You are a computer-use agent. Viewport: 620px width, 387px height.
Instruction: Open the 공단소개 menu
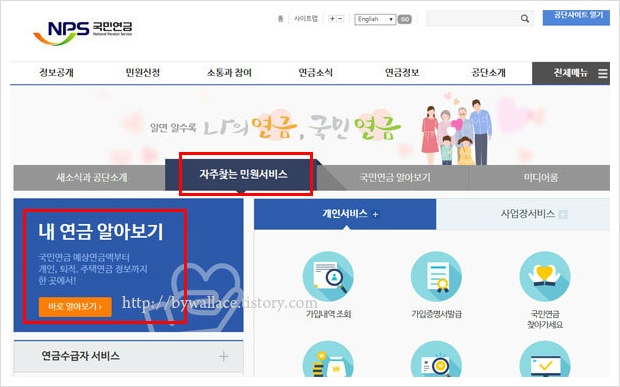click(x=488, y=73)
